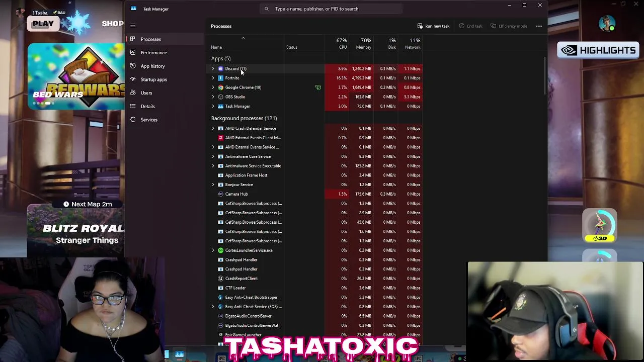This screenshot has width=644, height=362.
Task: Click the Users icon in the sidebar
Action: coord(132,93)
